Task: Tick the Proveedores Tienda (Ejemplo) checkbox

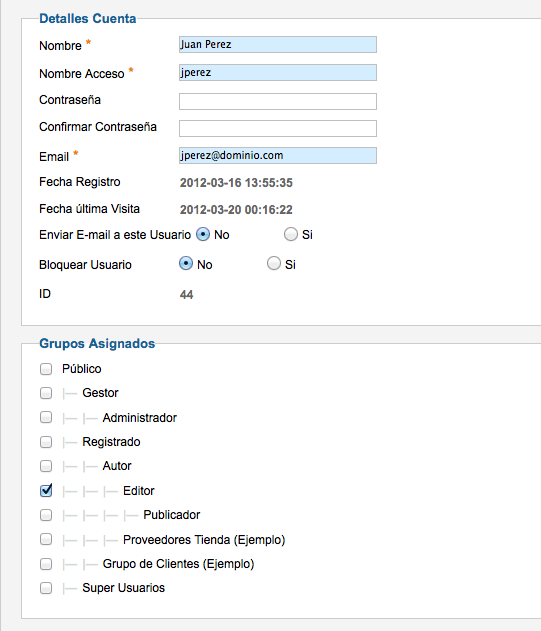Action: (x=46, y=539)
